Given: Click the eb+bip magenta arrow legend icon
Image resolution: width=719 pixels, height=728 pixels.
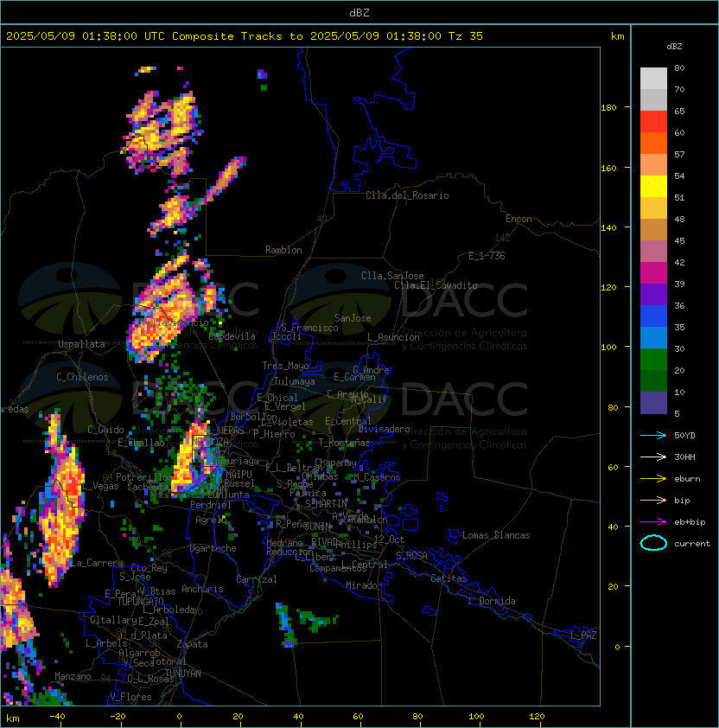Looking at the screenshot, I should point(653,522).
